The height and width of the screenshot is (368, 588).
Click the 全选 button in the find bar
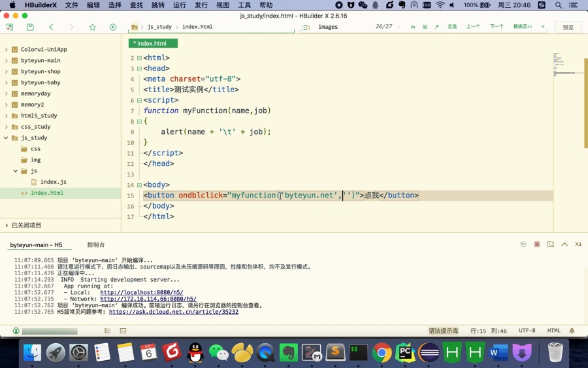tap(452, 27)
